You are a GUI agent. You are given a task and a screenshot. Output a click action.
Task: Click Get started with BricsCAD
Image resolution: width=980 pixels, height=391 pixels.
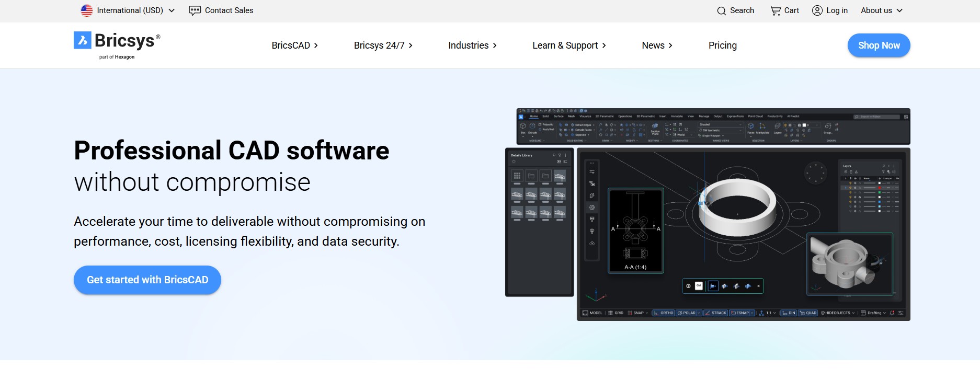click(x=147, y=280)
